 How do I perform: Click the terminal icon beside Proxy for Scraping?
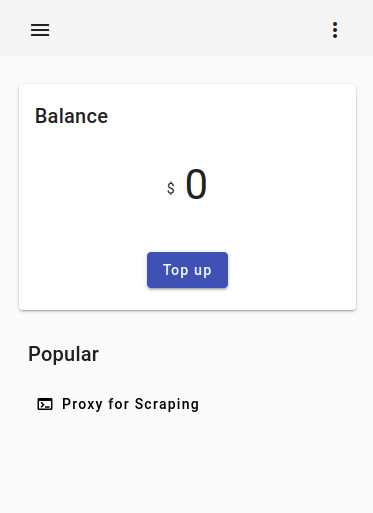(45, 404)
